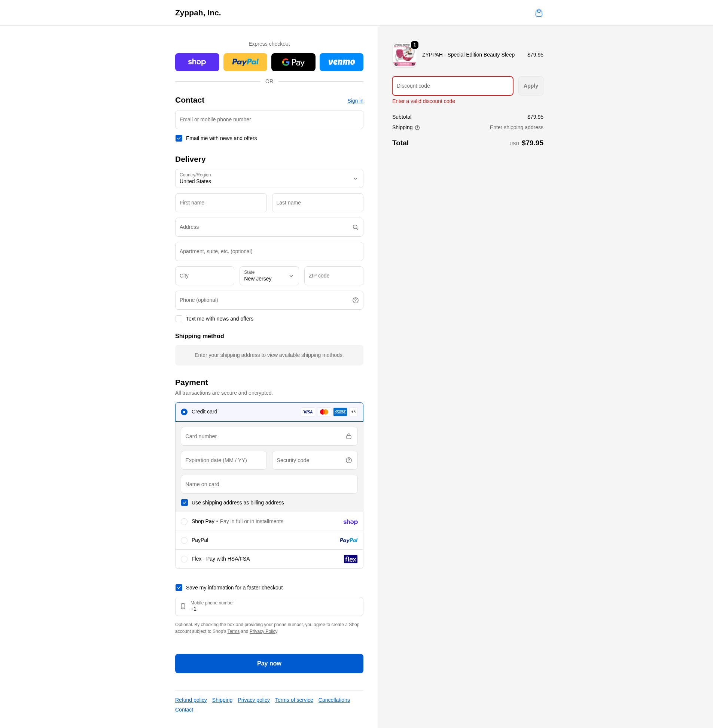Enable Text me with news and offers

(179, 319)
